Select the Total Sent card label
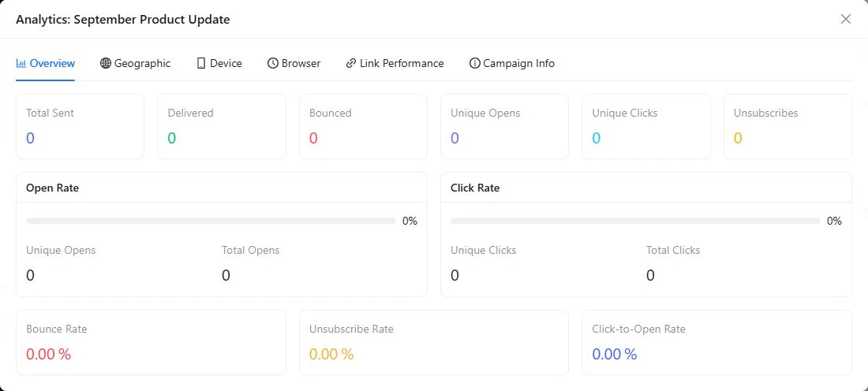 pos(50,113)
